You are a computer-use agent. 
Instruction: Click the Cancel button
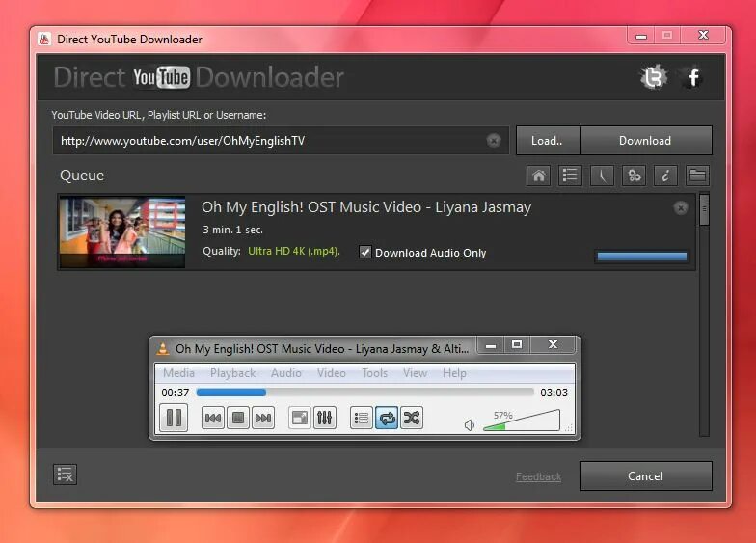645,476
